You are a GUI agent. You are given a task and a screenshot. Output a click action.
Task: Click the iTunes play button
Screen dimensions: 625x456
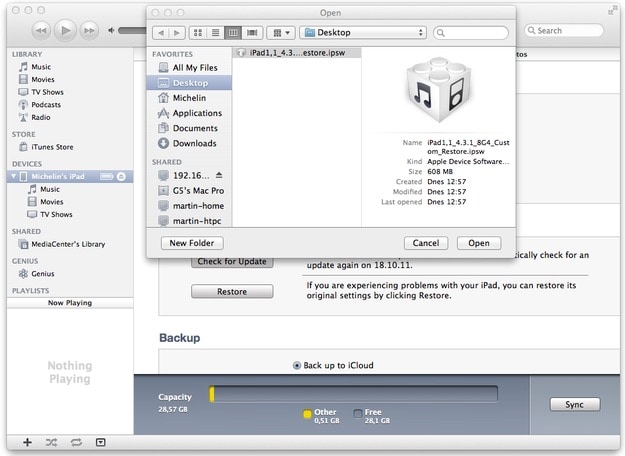pyautogui.click(x=65, y=30)
